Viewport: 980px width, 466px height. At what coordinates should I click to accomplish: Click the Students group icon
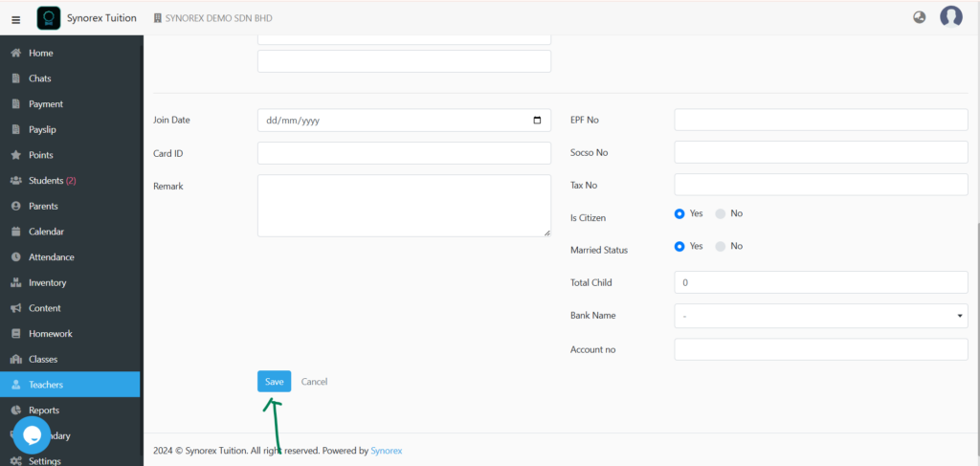click(17, 181)
